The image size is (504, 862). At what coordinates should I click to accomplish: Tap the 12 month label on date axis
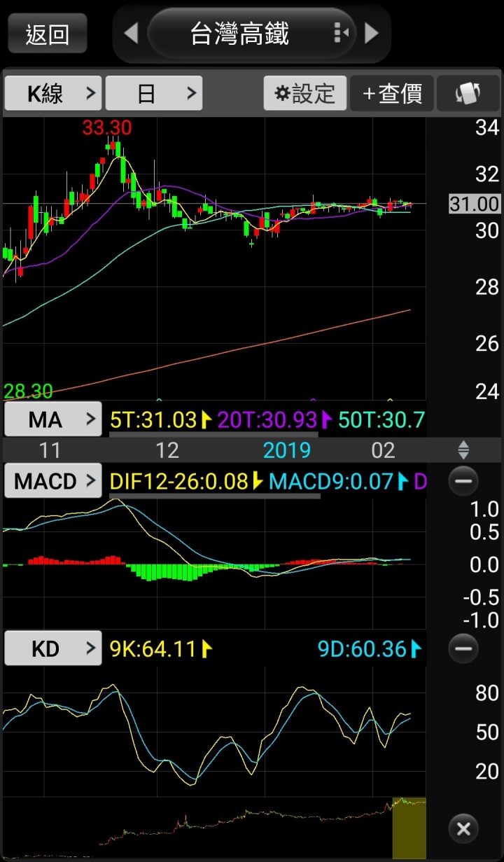pos(167,450)
